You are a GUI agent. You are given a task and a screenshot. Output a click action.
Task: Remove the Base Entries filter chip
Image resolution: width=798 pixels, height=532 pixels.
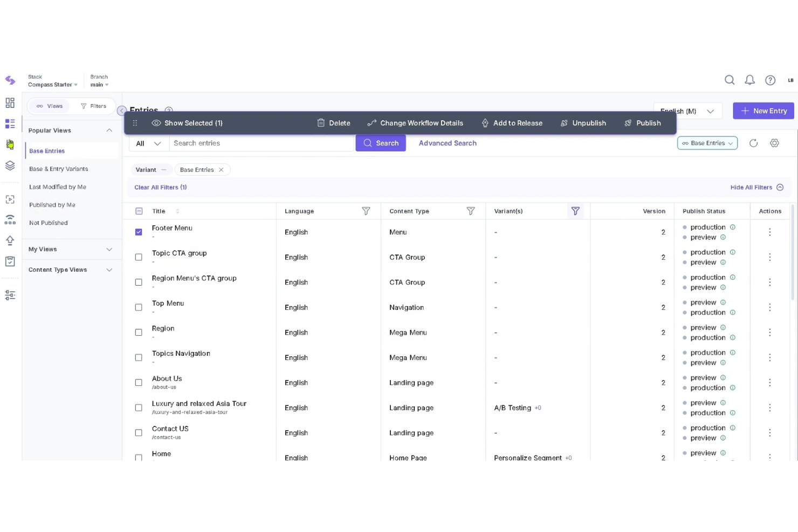coord(221,170)
